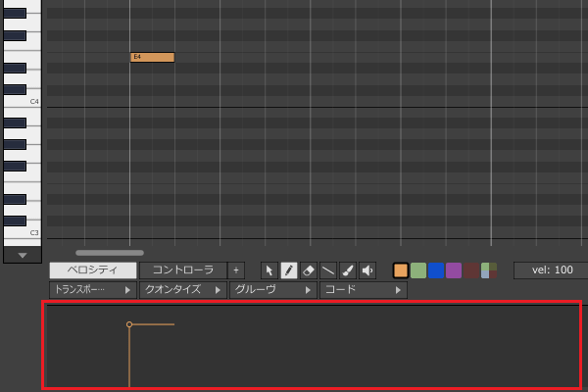Select the pencil draw tool
The width and height of the screenshot is (588, 392).
(x=289, y=270)
